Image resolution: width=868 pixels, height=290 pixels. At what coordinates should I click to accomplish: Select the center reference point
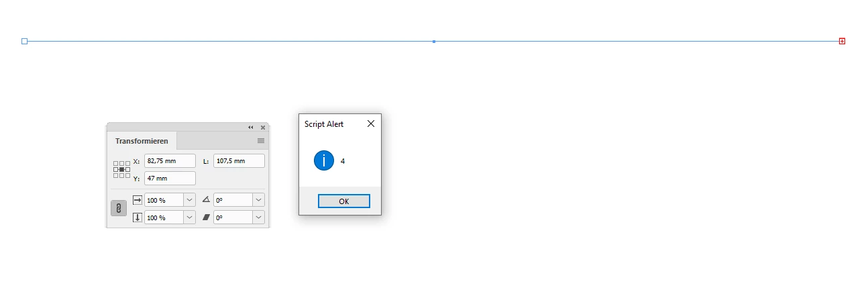pyautogui.click(x=121, y=169)
